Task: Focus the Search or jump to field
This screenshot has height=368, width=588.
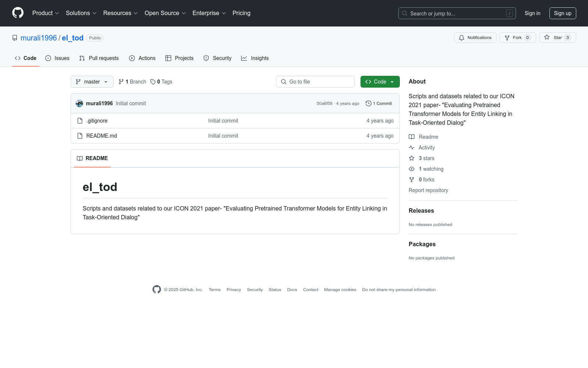Action: (x=457, y=13)
